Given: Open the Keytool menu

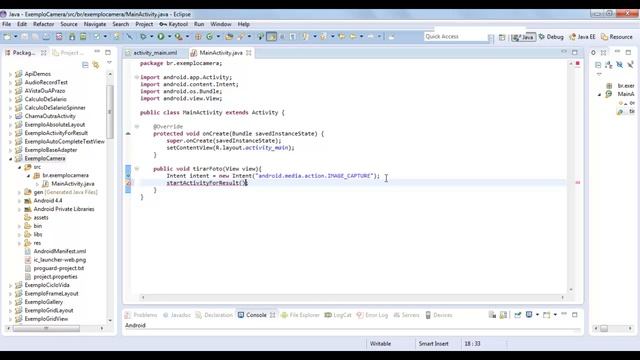Looking at the screenshot, I should click(173, 24).
